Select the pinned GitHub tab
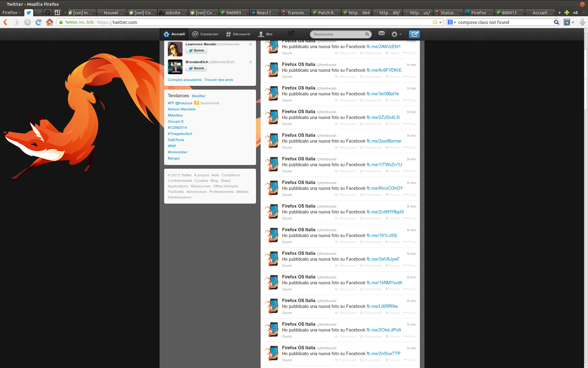The height and width of the screenshot is (368, 588). click(48, 13)
